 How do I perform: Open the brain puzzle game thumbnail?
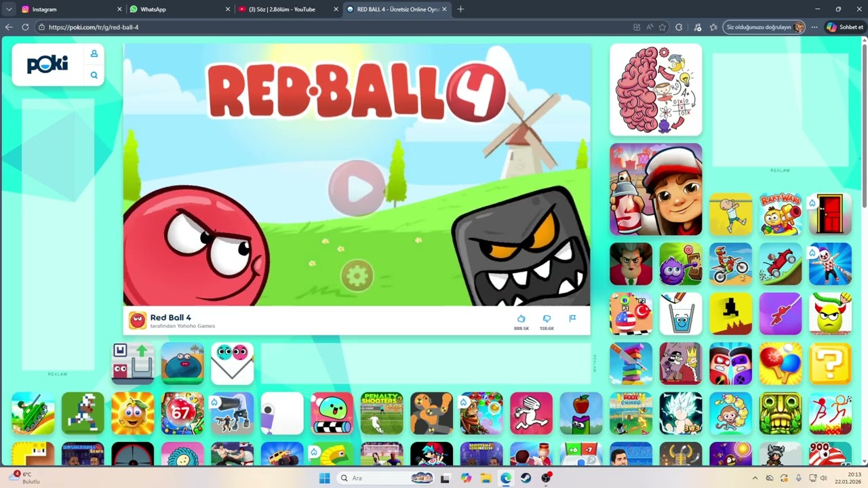[656, 89]
